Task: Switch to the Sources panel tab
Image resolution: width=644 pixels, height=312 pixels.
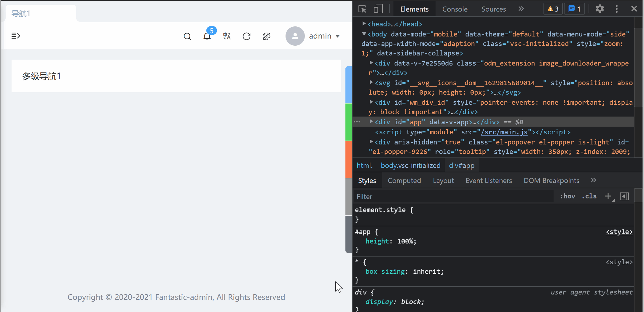Action: tap(494, 9)
